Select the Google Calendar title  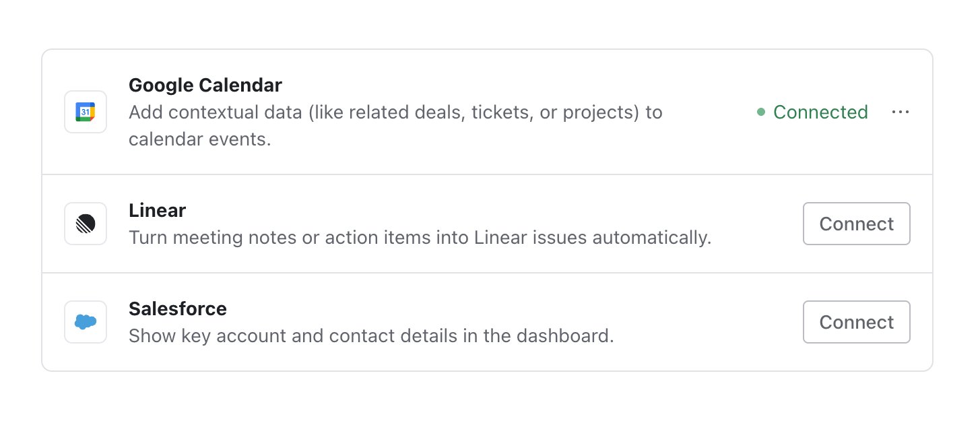coord(205,86)
